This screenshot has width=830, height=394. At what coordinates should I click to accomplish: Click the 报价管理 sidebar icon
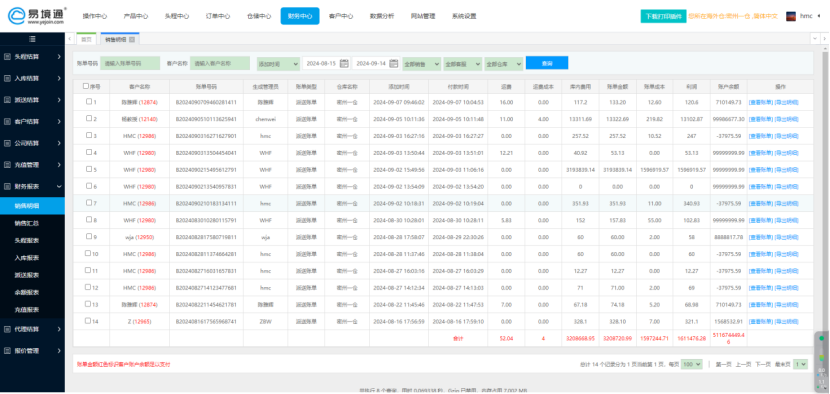tap(7, 351)
